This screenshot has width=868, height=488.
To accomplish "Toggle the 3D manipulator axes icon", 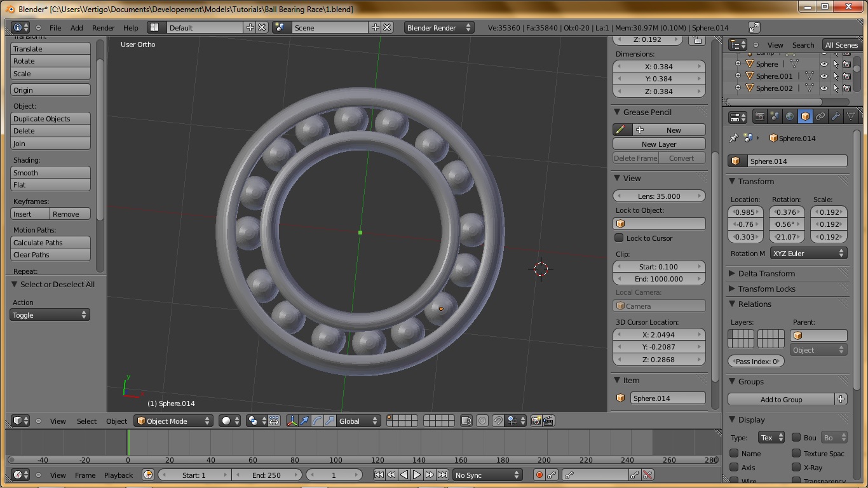I will (292, 421).
